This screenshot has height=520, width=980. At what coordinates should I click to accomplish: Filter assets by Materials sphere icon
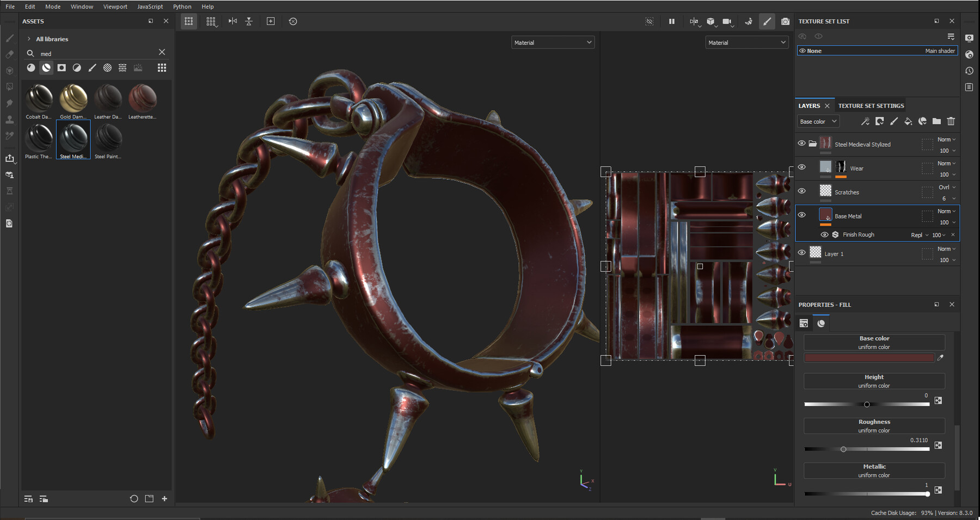click(x=31, y=67)
